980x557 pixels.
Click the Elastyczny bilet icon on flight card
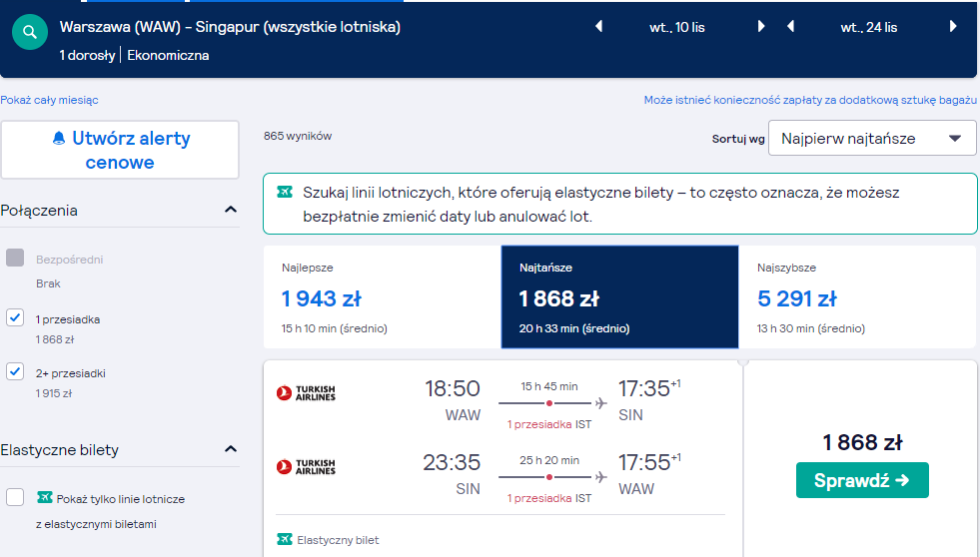click(285, 539)
